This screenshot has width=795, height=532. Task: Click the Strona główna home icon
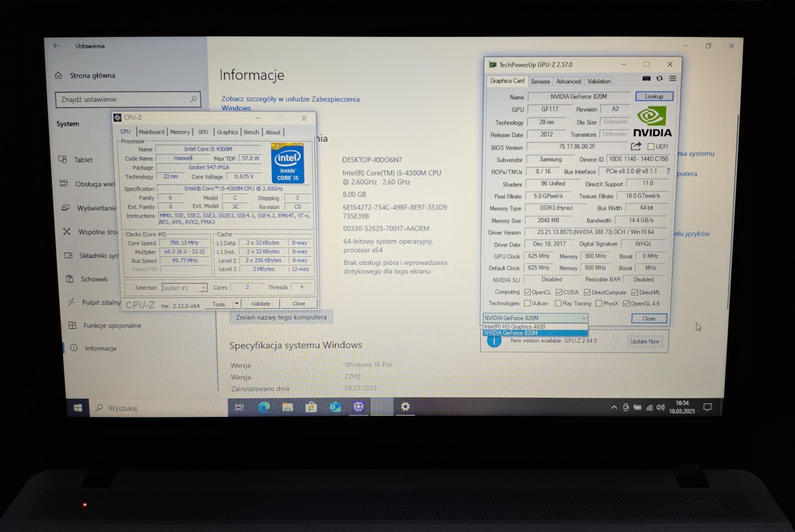click(x=59, y=75)
